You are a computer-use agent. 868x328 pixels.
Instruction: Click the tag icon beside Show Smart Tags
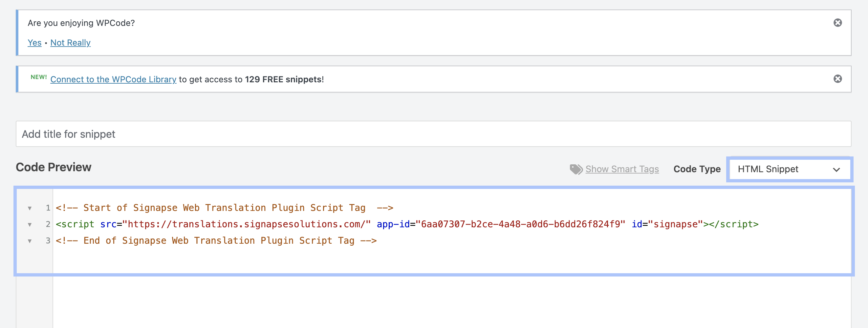pos(576,169)
